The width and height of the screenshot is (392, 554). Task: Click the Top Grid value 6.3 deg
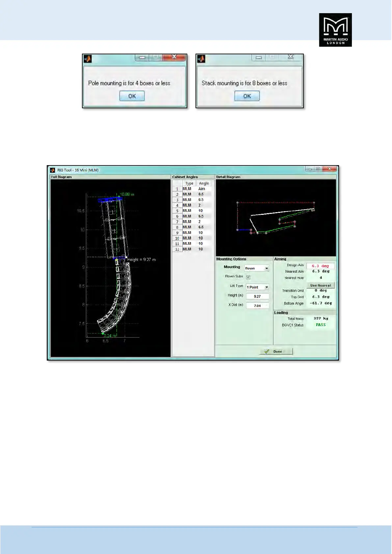point(321,297)
